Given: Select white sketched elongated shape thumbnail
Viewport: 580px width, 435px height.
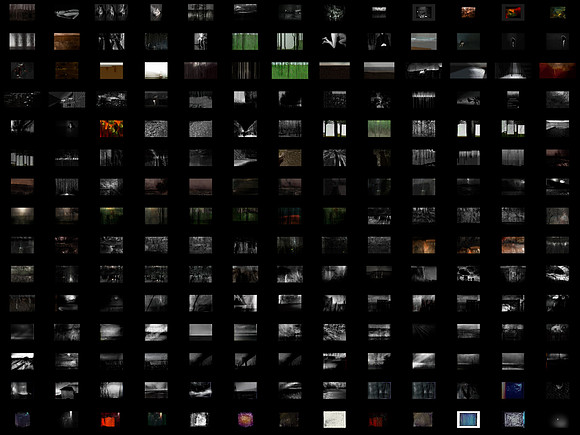Looking at the screenshot, I should click(x=67, y=14).
